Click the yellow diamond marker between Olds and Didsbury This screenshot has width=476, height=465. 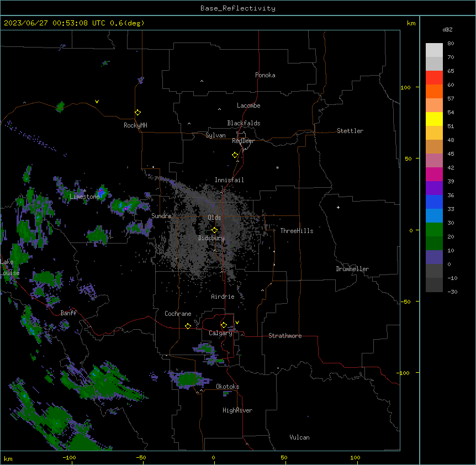click(214, 230)
